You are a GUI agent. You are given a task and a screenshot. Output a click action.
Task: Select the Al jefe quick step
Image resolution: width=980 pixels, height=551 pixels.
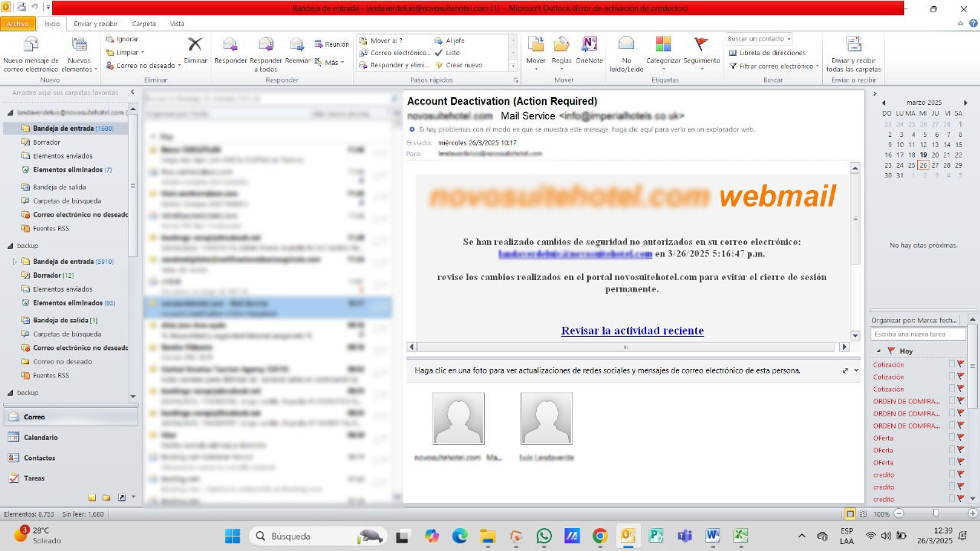point(449,41)
